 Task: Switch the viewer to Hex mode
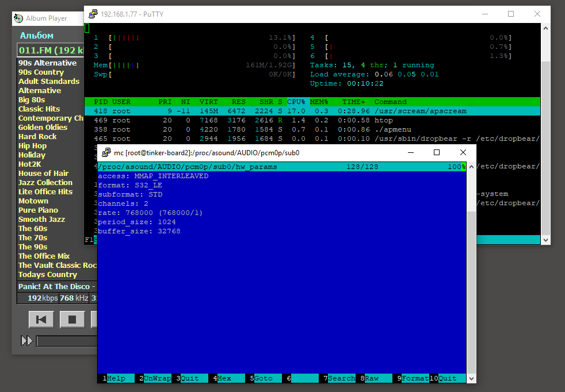point(224,378)
